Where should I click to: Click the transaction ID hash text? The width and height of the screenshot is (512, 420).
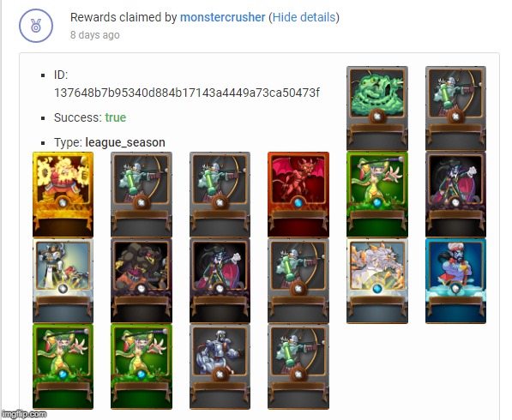tap(187, 93)
